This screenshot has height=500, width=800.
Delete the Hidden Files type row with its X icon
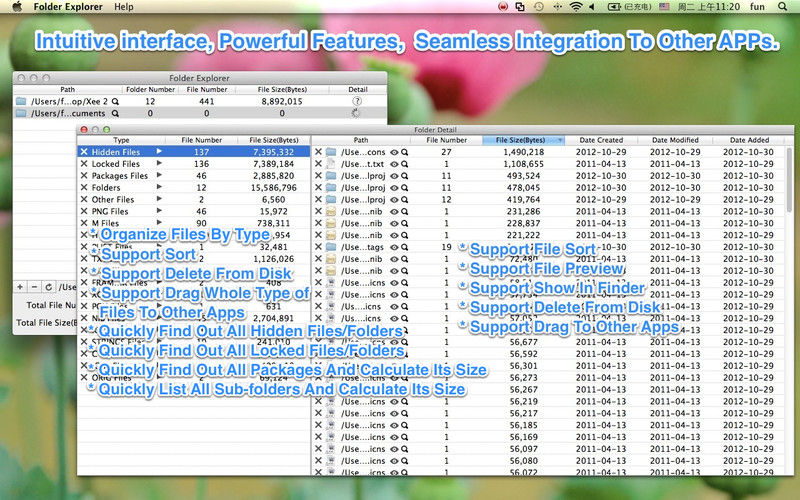pos(84,152)
